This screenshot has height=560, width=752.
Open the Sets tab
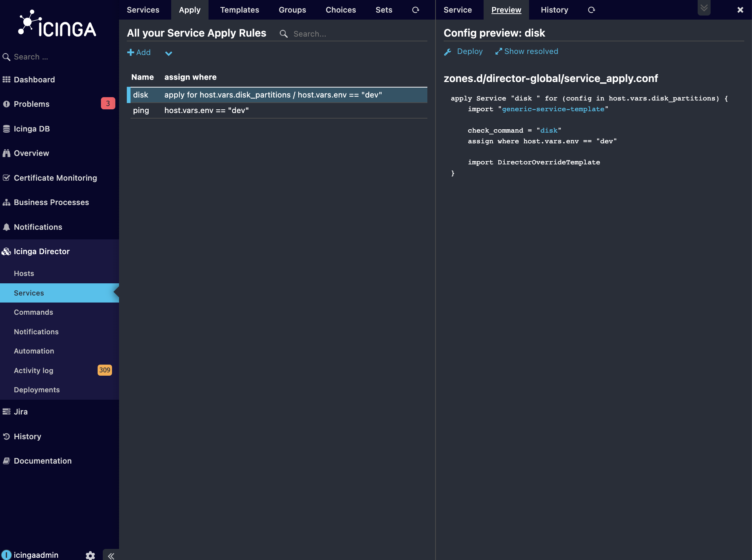click(x=384, y=10)
